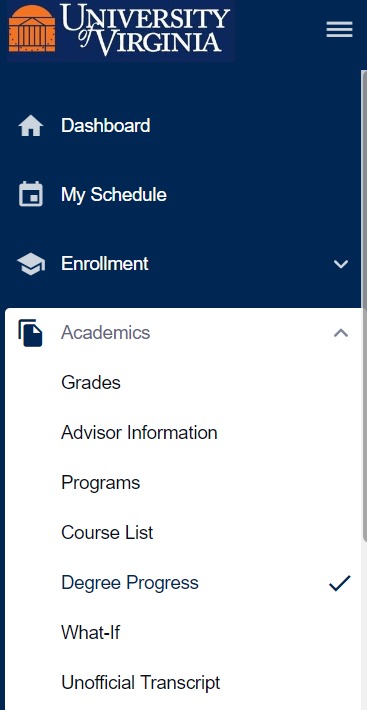Click the sidebar vertical scrollbar

pos(365,306)
